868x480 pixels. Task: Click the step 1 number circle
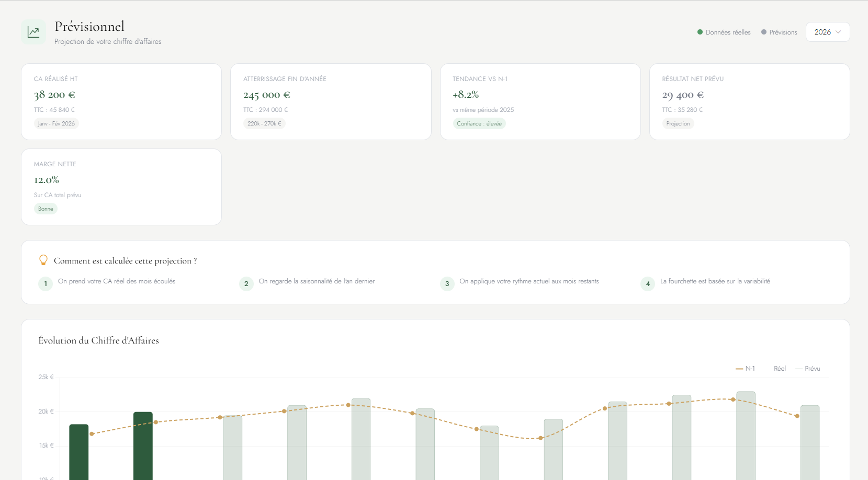pyautogui.click(x=46, y=284)
